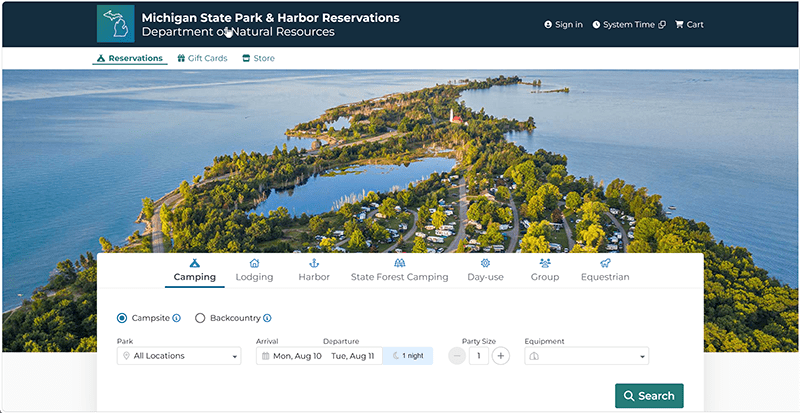Click the System Time link
800x413 pixels.
[629, 25]
